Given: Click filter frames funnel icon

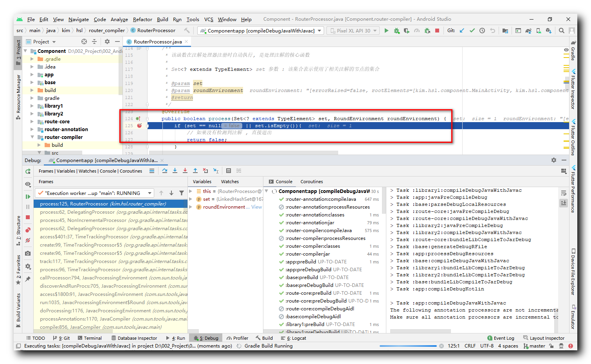Looking at the screenshot, I should (182, 193).
